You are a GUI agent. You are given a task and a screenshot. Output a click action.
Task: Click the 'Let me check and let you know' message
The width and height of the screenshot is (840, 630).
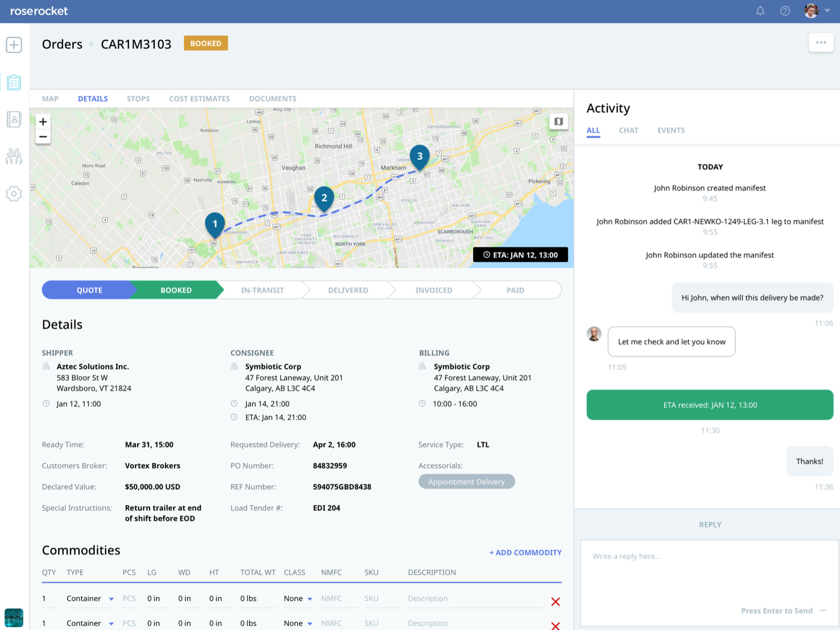click(672, 342)
